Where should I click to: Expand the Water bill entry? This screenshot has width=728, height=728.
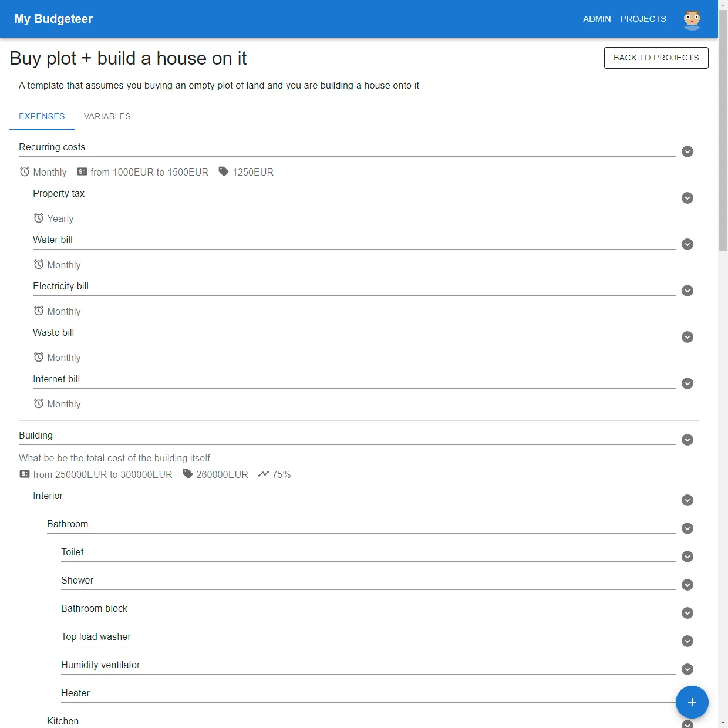click(687, 244)
